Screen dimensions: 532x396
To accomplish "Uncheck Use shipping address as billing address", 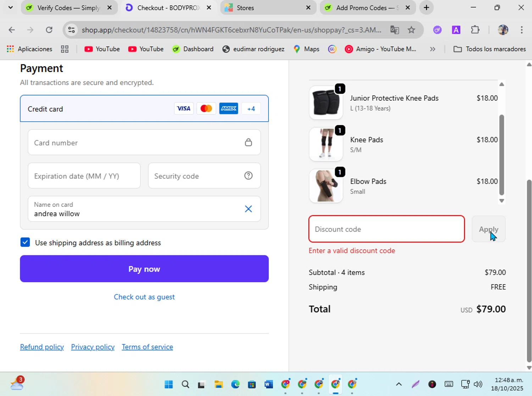I will (25, 242).
